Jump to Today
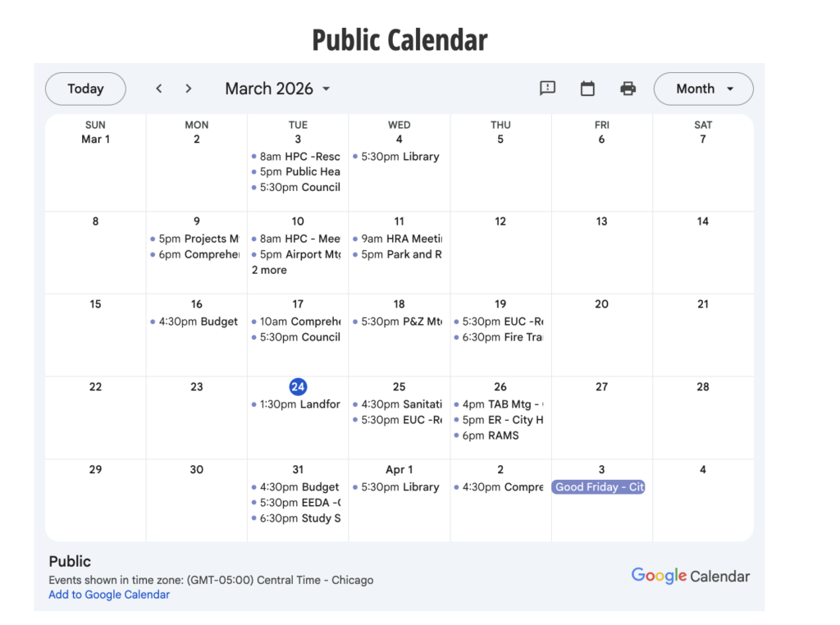840x625 pixels. (x=85, y=89)
